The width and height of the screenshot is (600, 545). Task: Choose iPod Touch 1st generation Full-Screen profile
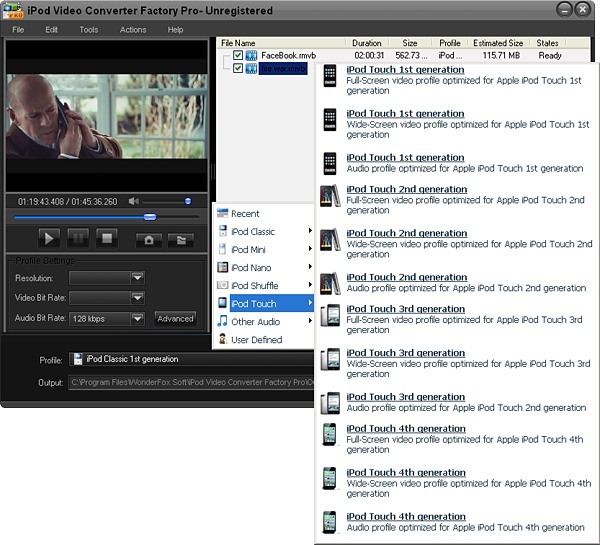click(455, 80)
